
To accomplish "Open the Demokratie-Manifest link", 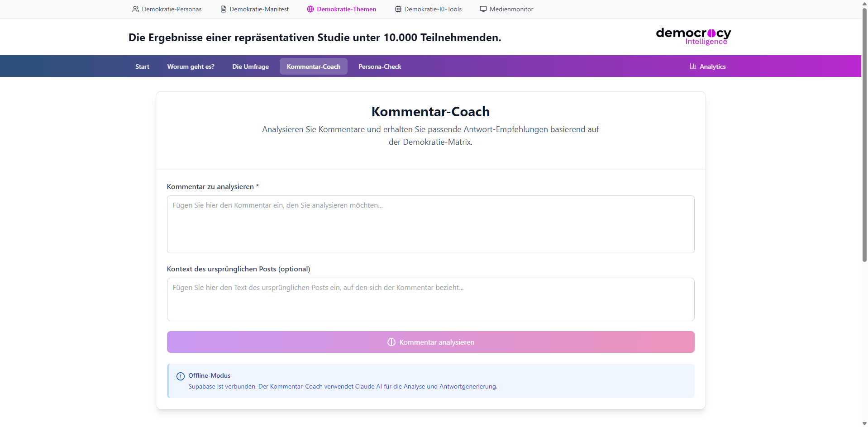I will pyautogui.click(x=255, y=9).
